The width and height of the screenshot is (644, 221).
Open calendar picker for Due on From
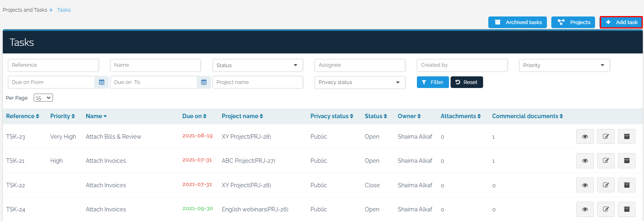pyautogui.click(x=102, y=82)
